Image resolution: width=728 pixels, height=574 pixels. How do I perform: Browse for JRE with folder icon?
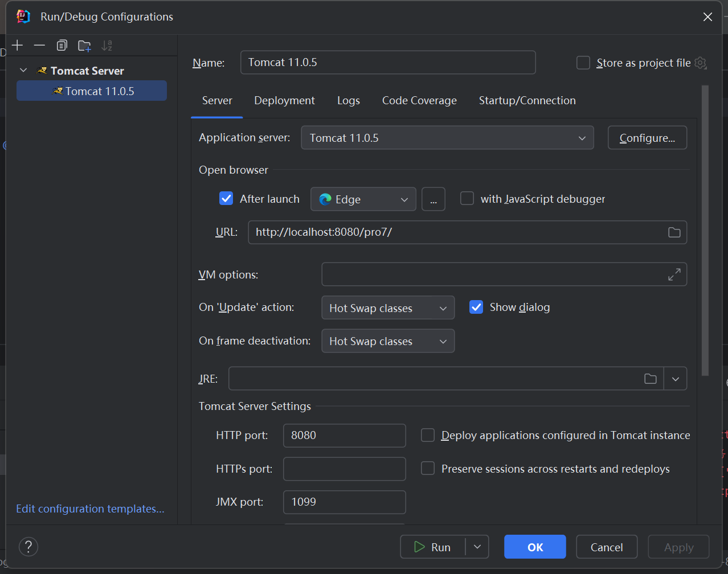651,379
